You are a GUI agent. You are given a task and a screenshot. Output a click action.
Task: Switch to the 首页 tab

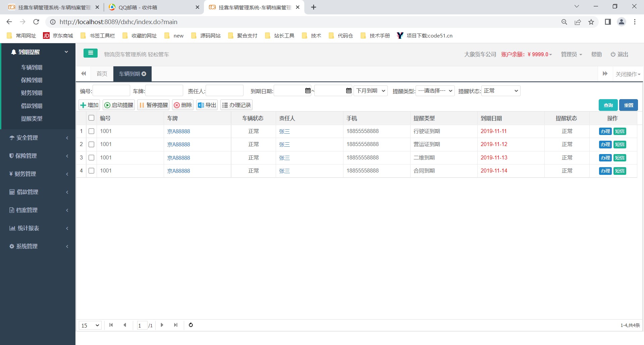[102, 74]
